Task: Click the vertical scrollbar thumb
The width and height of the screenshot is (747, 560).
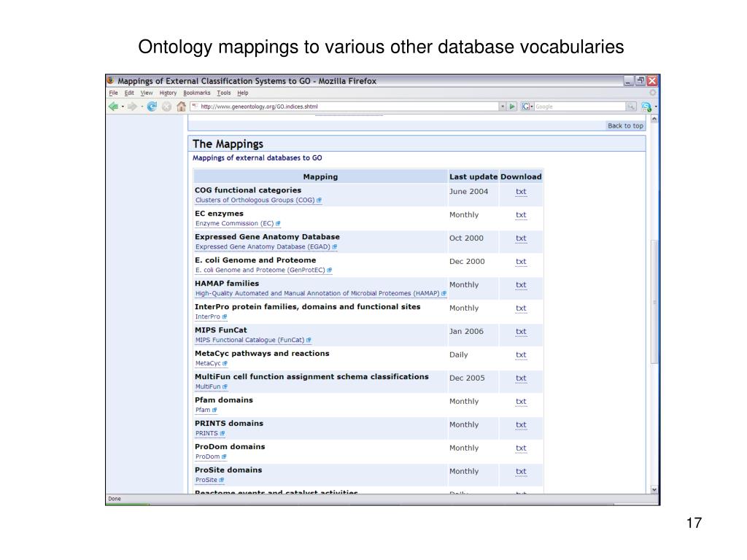Action: coord(654,303)
